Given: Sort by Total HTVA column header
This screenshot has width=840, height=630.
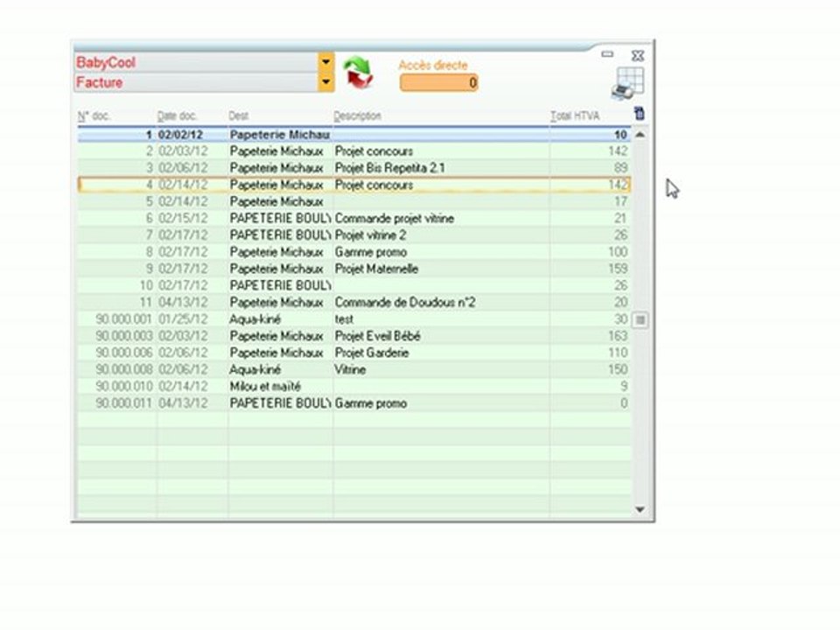Looking at the screenshot, I should pos(575,115).
